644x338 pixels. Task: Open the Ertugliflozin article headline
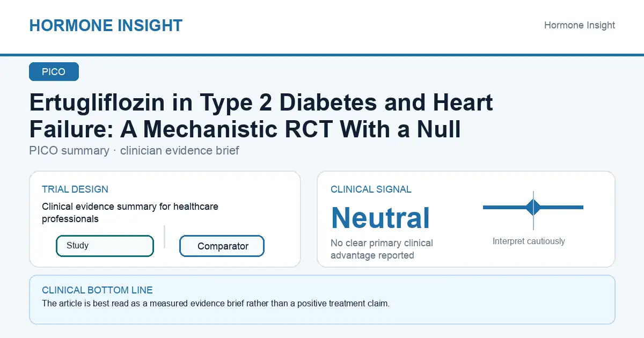click(261, 115)
